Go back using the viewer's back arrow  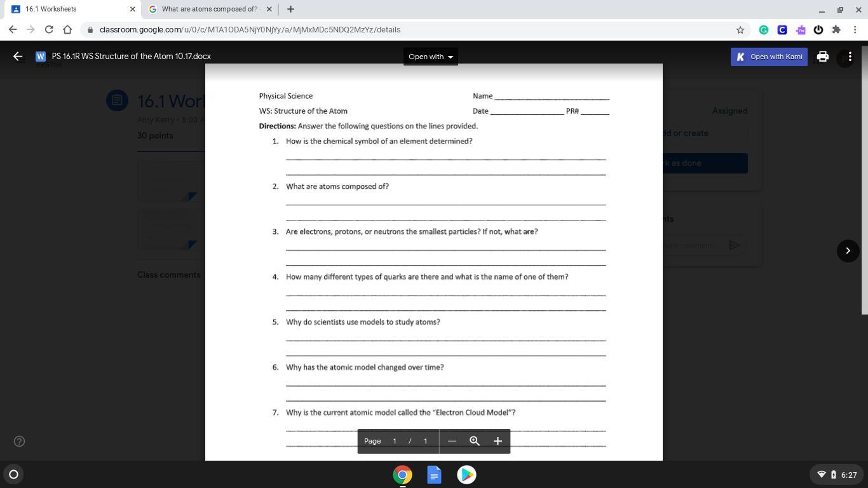click(18, 57)
